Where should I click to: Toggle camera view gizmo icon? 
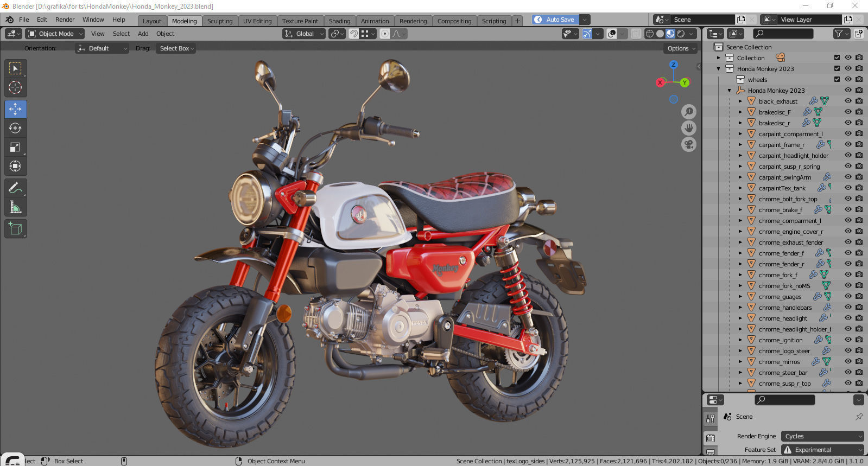pos(689,144)
